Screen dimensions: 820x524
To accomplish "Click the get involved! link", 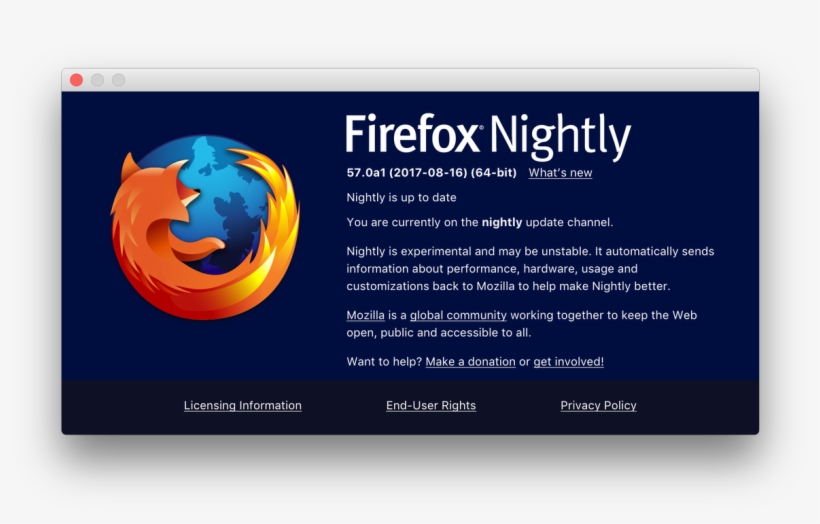I will 568,362.
